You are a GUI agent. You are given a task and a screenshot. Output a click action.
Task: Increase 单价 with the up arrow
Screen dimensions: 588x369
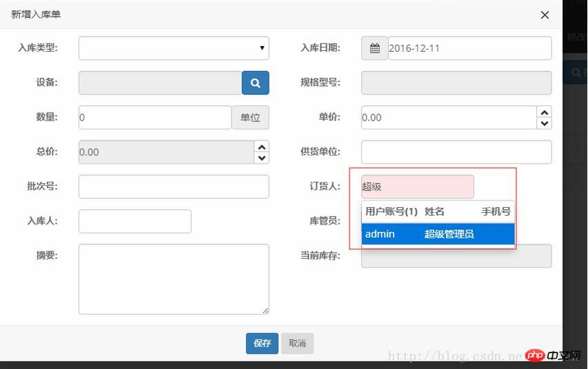tap(545, 112)
